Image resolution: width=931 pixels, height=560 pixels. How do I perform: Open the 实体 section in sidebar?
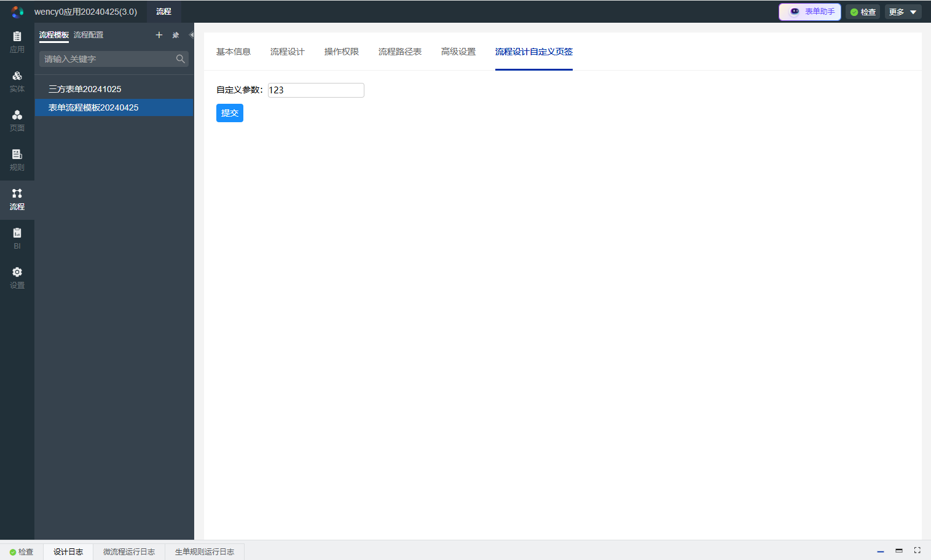click(17, 82)
